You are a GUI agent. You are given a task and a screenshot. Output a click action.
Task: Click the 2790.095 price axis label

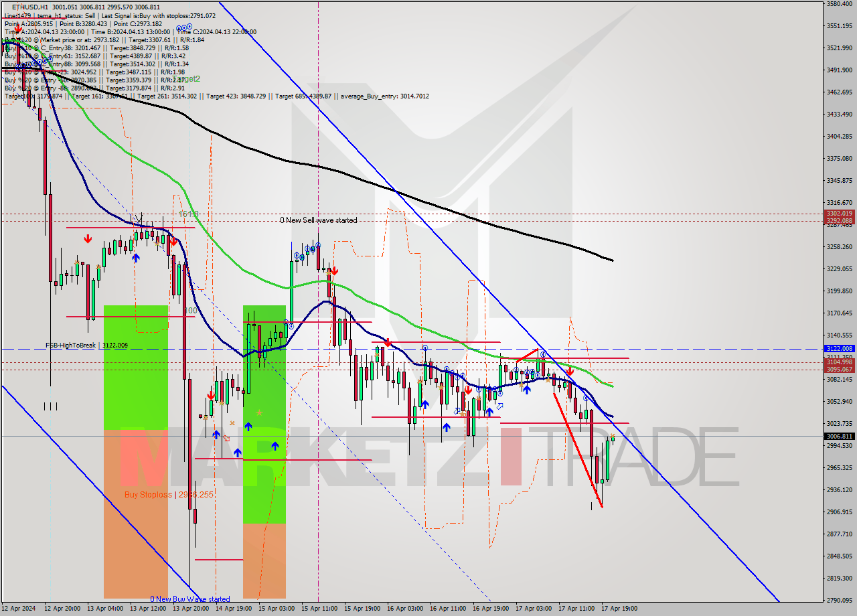point(839,601)
